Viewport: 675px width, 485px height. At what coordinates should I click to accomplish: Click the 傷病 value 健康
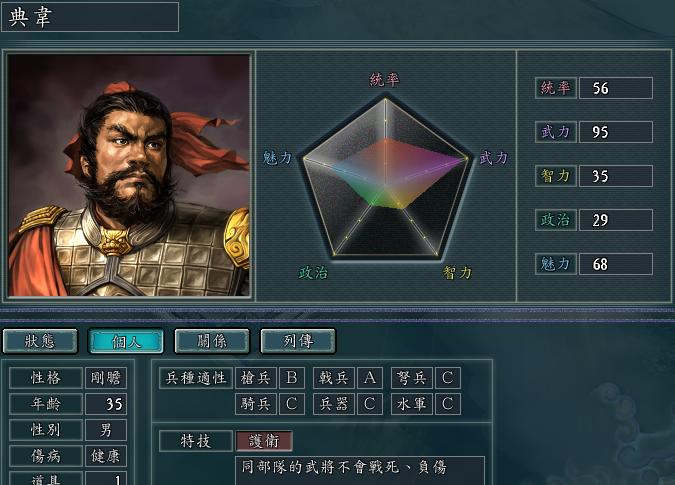pos(106,456)
